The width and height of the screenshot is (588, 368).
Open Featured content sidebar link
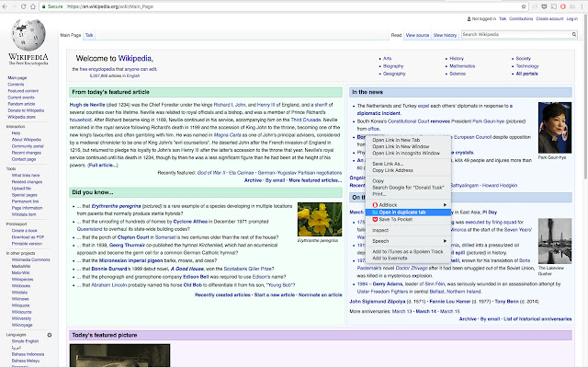click(23, 91)
